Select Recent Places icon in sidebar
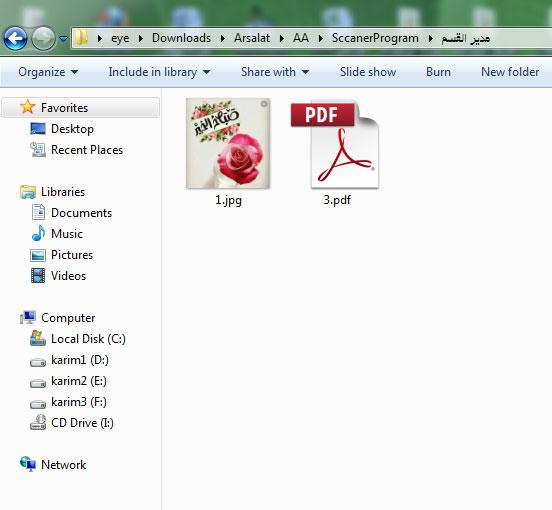This screenshot has height=510, width=552. 38,150
